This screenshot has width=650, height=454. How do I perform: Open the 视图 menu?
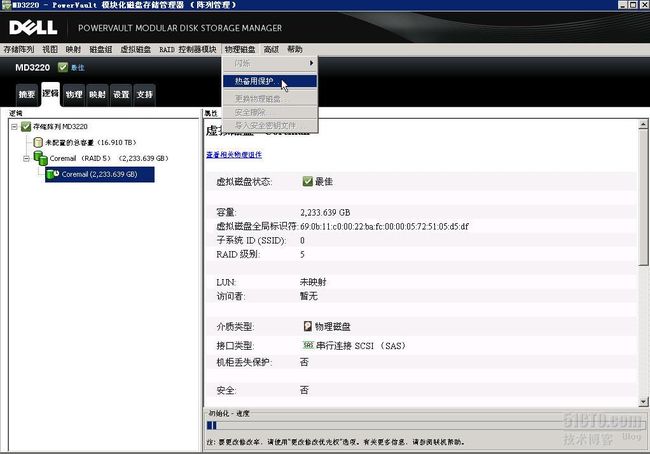coord(50,49)
